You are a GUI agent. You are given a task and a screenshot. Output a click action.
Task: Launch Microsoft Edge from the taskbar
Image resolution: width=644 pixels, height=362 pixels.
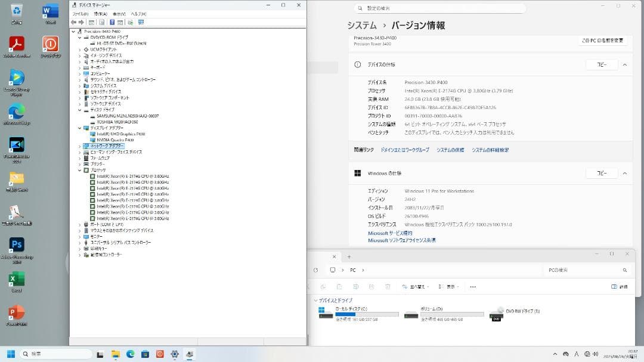tap(130, 353)
